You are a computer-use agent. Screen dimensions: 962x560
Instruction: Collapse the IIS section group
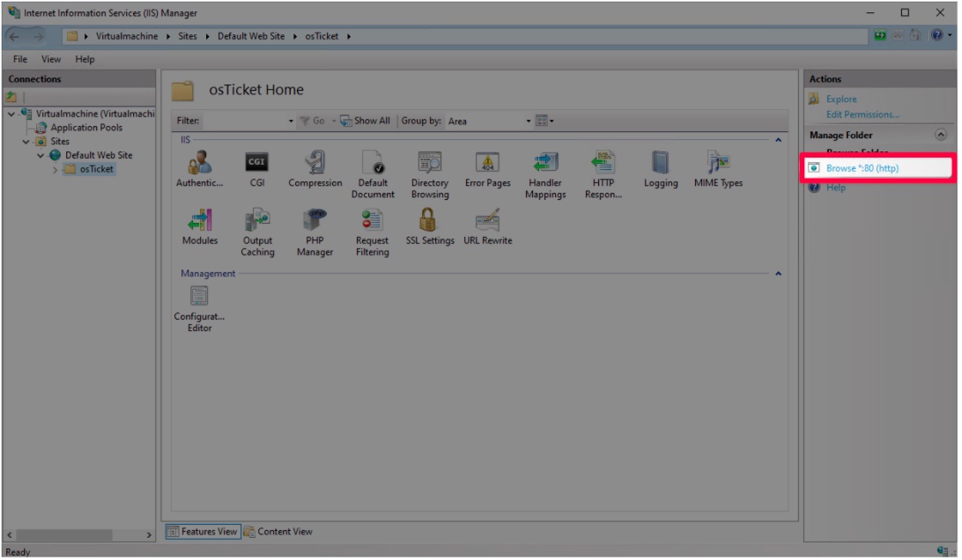(778, 140)
